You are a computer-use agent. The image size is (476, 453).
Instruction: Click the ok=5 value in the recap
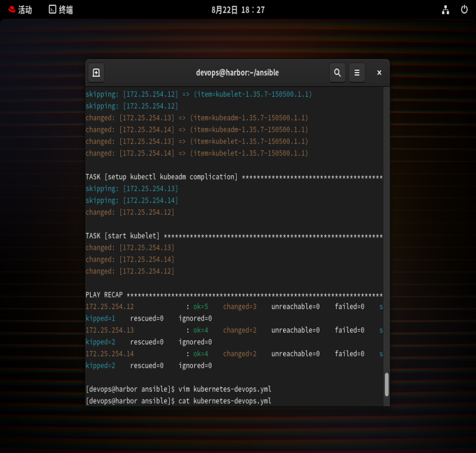coord(200,307)
